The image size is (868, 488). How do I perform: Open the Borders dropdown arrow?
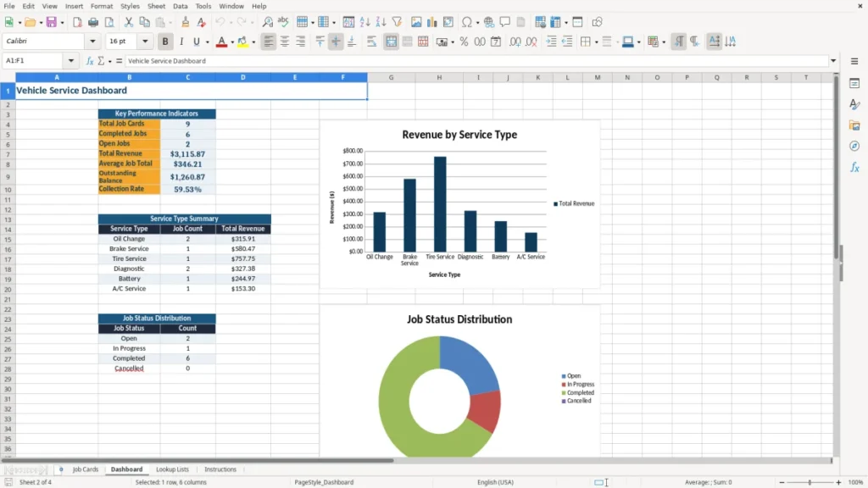click(x=596, y=42)
